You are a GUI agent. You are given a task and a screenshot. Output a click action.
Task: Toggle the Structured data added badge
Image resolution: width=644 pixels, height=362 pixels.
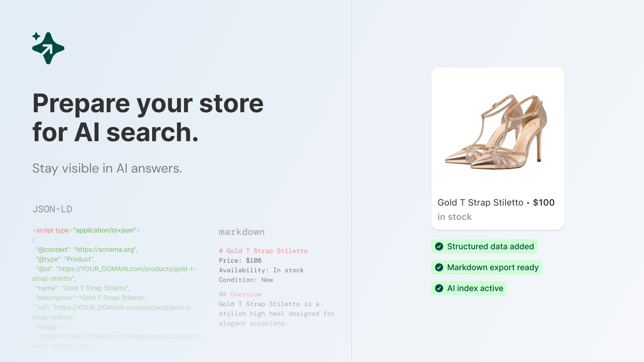484,246
